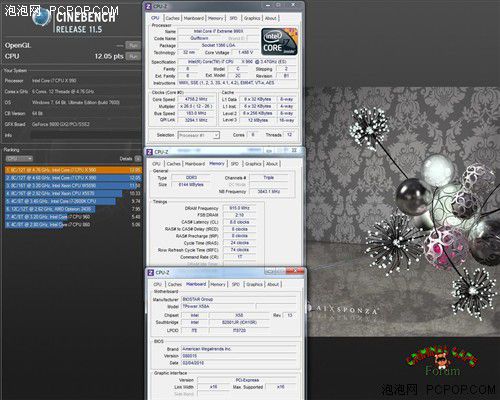
Task: Open the CPU tab in the top CPU-Z window
Action: coord(155,18)
